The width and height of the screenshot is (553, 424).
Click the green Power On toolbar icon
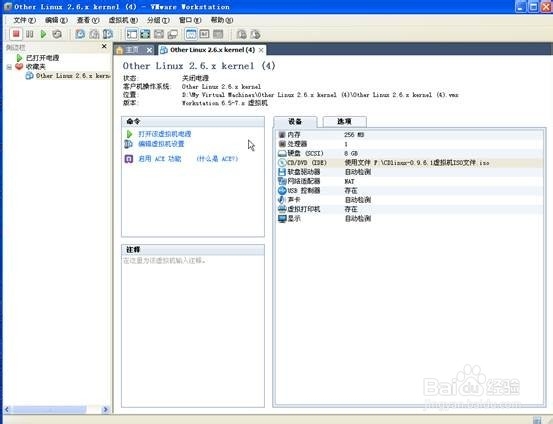point(43,34)
